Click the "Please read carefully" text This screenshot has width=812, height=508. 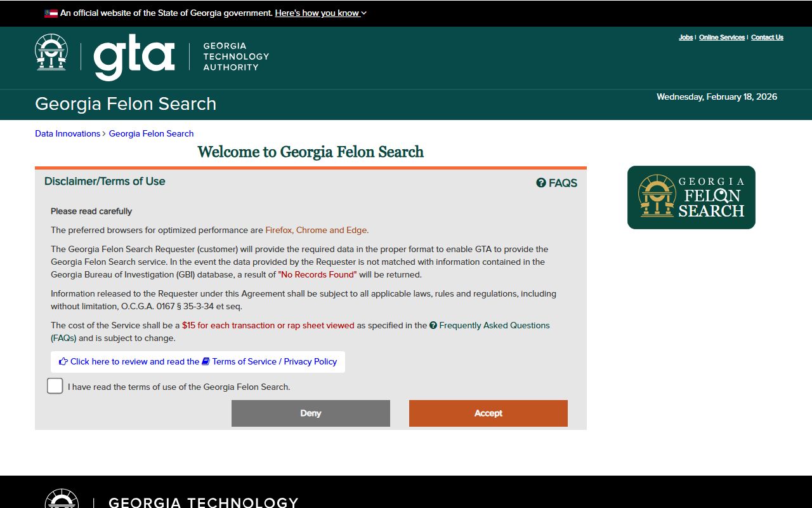point(91,211)
